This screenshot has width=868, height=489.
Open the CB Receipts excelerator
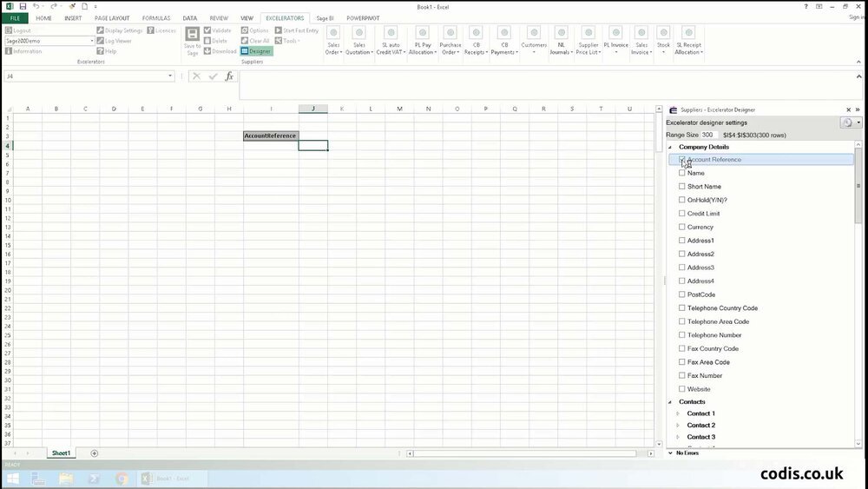[476, 41]
